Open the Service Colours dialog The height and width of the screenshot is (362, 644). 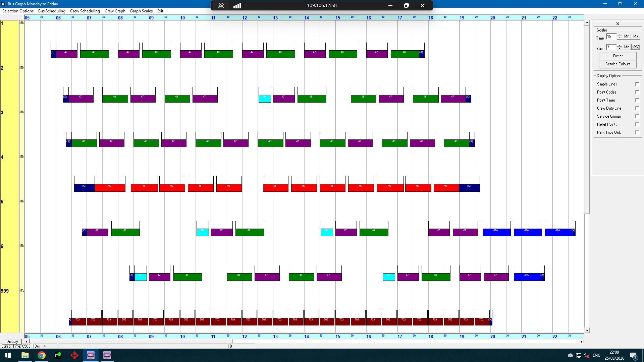point(618,64)
